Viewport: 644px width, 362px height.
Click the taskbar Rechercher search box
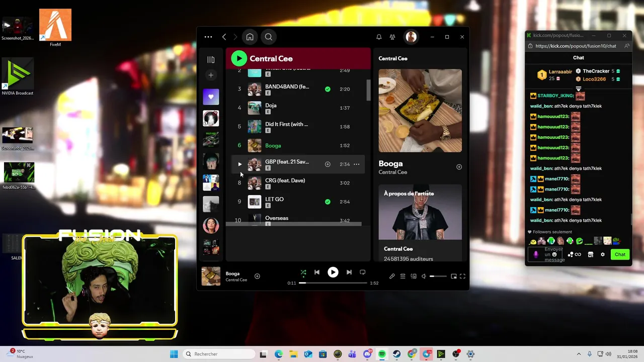tap(218, 354)
